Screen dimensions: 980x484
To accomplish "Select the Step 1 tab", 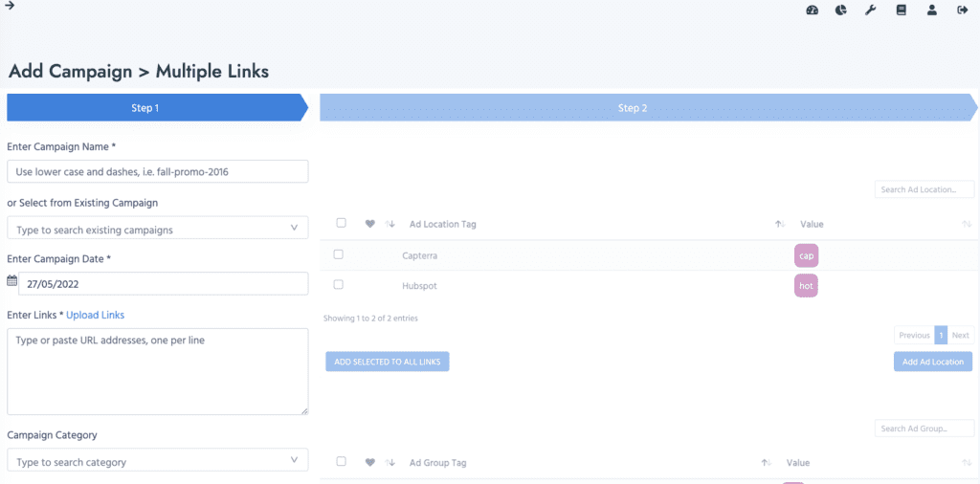I will tap(145, 108).
